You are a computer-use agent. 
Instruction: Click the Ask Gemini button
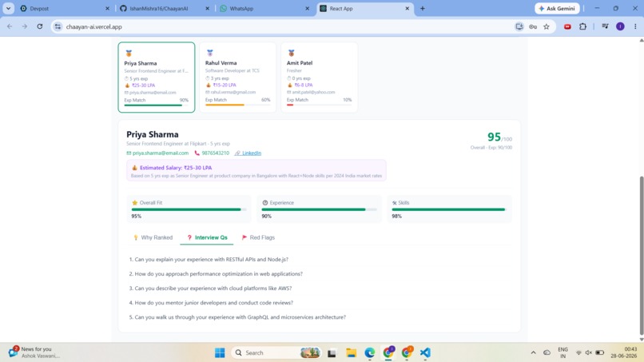pyautogui.click(x=557, y=8)
